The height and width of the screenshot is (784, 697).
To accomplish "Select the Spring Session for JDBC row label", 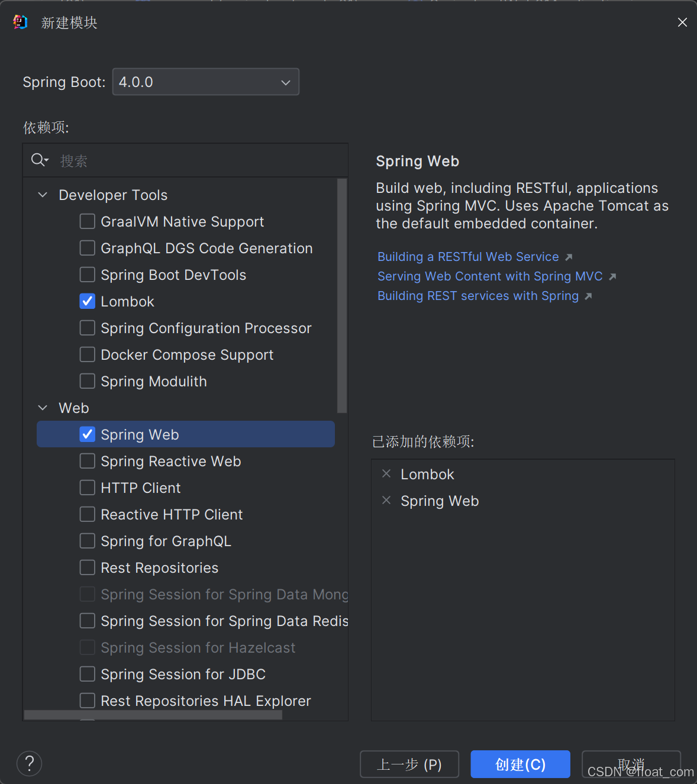I will tap(183, 674).
